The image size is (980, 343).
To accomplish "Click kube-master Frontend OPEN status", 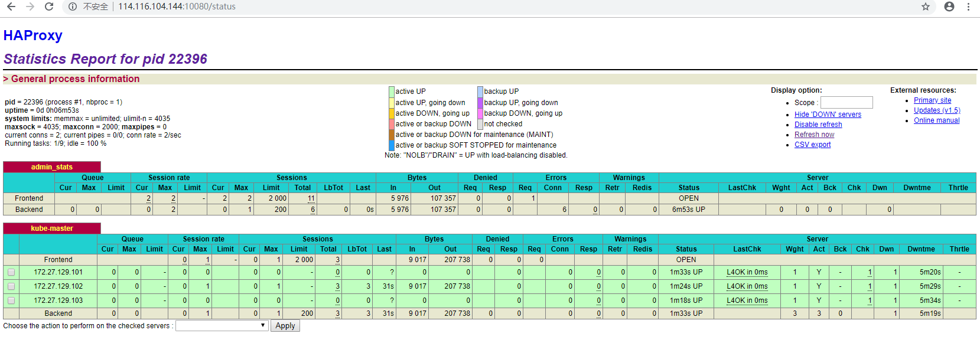I will coord(686,260).
